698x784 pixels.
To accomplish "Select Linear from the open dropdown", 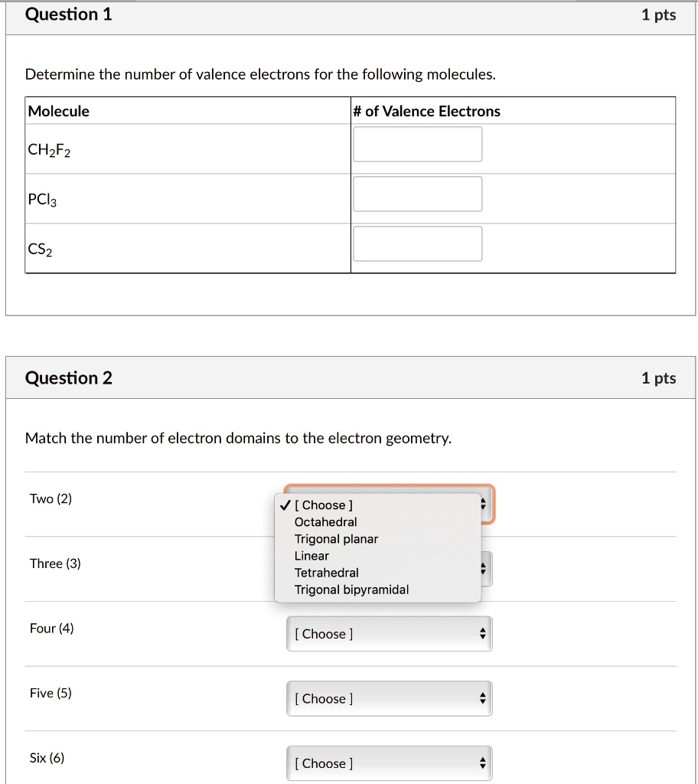I will [x=311, y=555].
